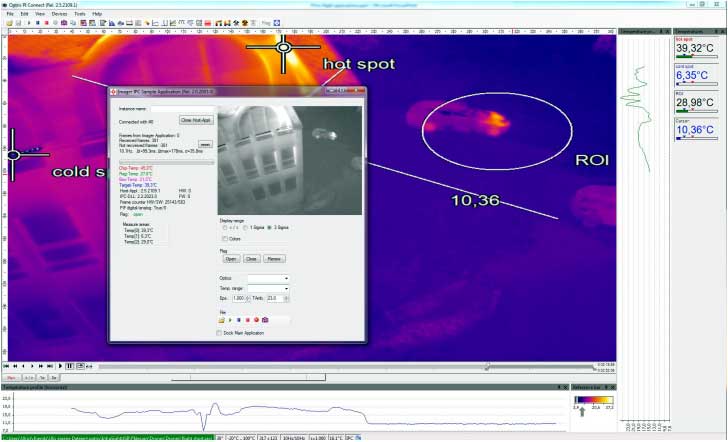
Task: Enable the Colors checkbox
Action: [224, 239]
